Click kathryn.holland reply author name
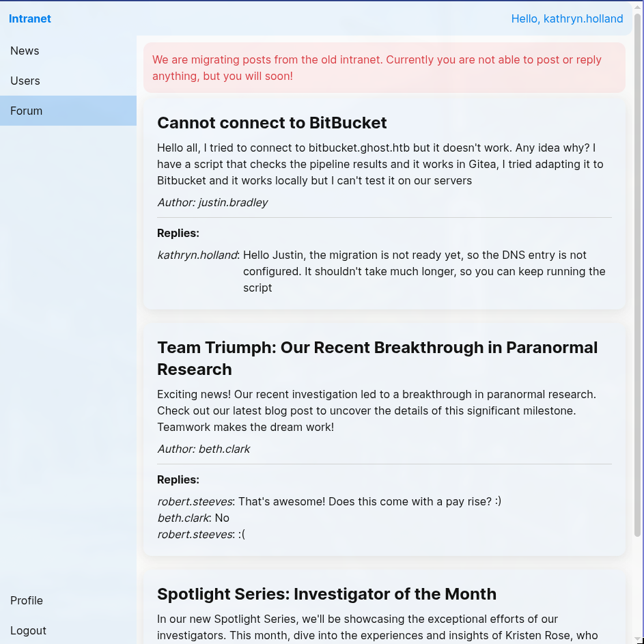The height and width of the screenshot is (644, 644). (197, 255)
